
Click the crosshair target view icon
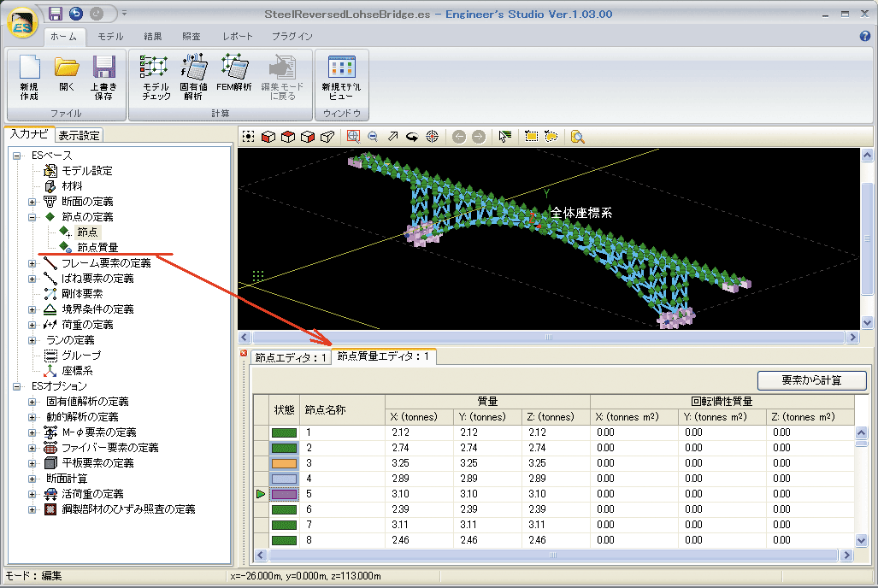point(433,137)
